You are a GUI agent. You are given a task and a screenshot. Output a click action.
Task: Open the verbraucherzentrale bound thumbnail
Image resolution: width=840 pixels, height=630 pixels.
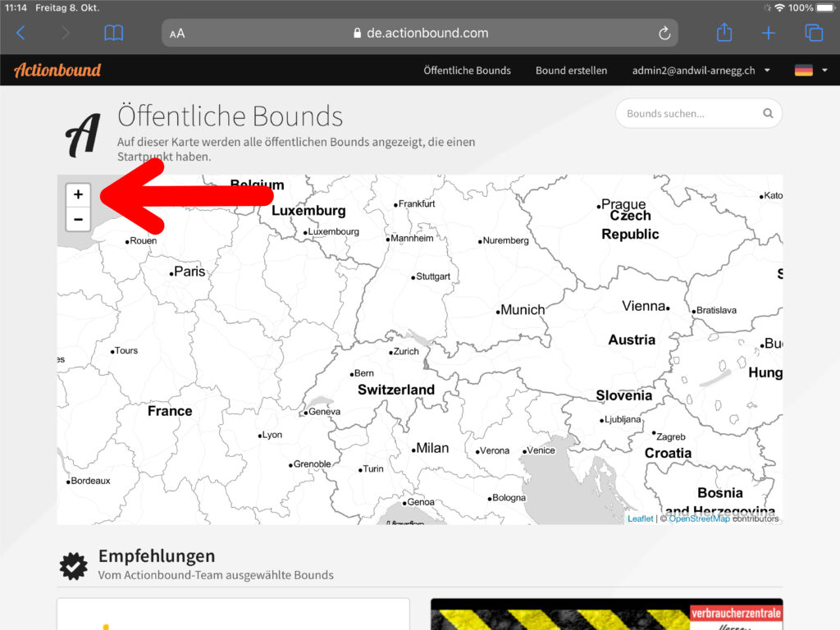607,614
